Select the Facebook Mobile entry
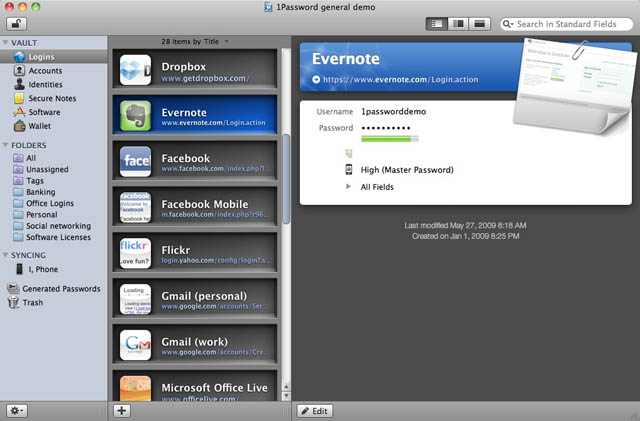Viewport: 640px width, 421px height. [x=195, y=207]
